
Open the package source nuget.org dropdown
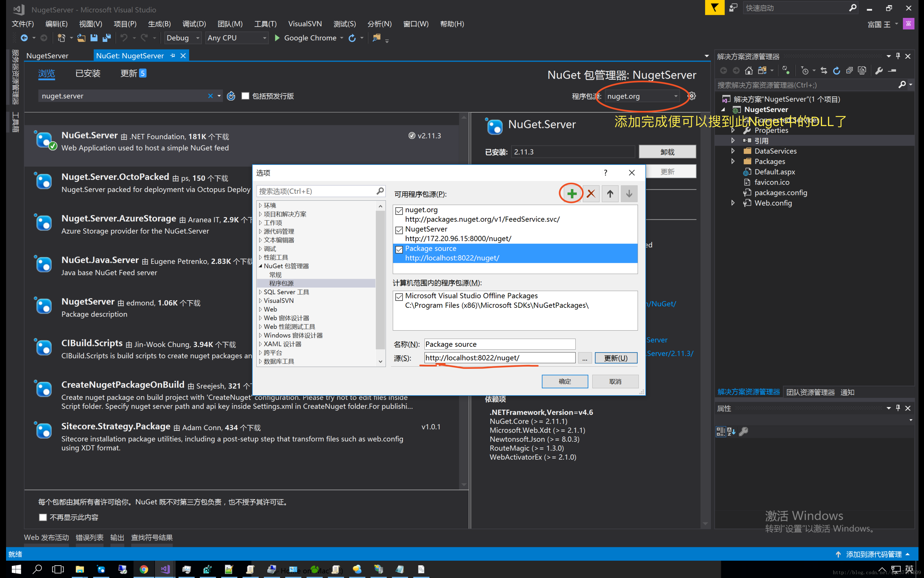[642, 96]
